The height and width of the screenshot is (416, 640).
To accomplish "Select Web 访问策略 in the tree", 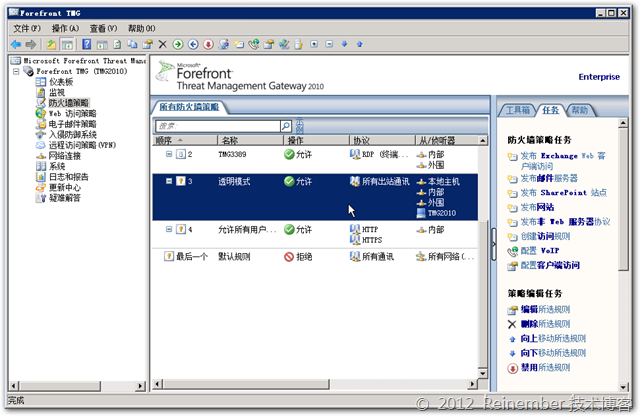I will point(72,113).
